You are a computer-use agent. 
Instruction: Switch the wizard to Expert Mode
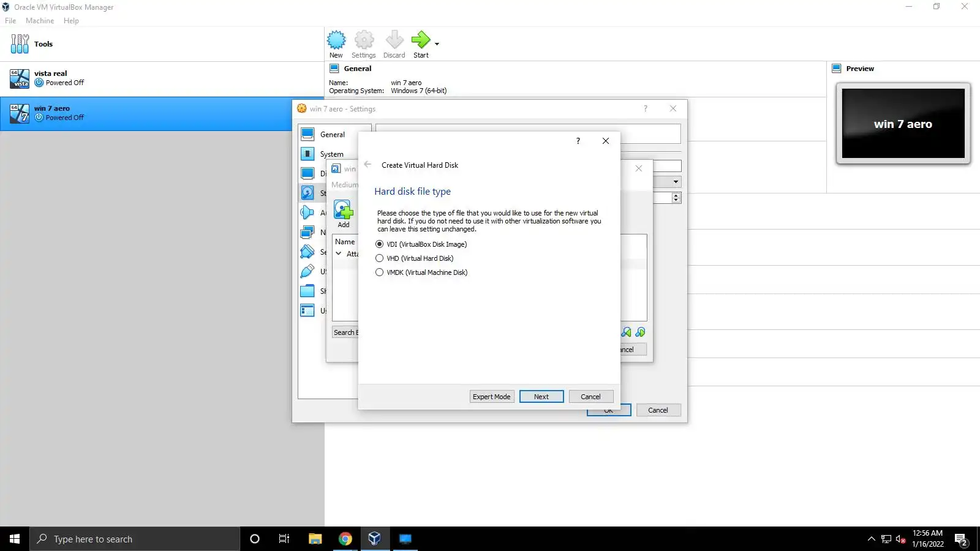pos(491,397)
